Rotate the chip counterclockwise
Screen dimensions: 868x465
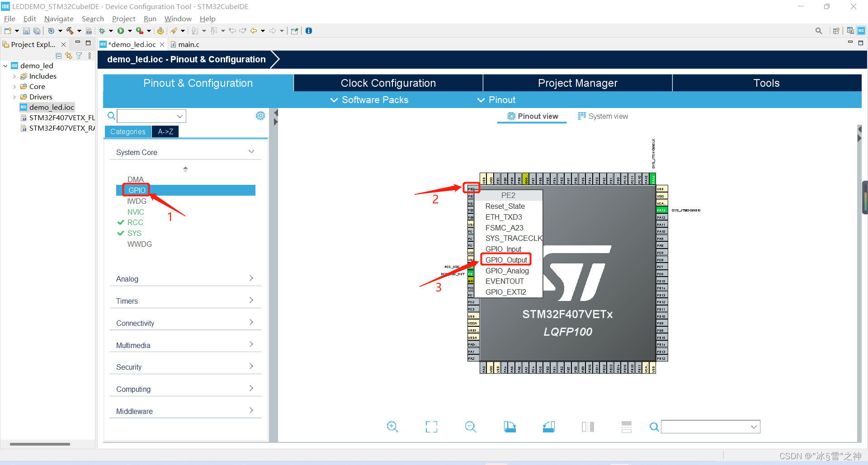pyautogui.click(x=549, y=427)
